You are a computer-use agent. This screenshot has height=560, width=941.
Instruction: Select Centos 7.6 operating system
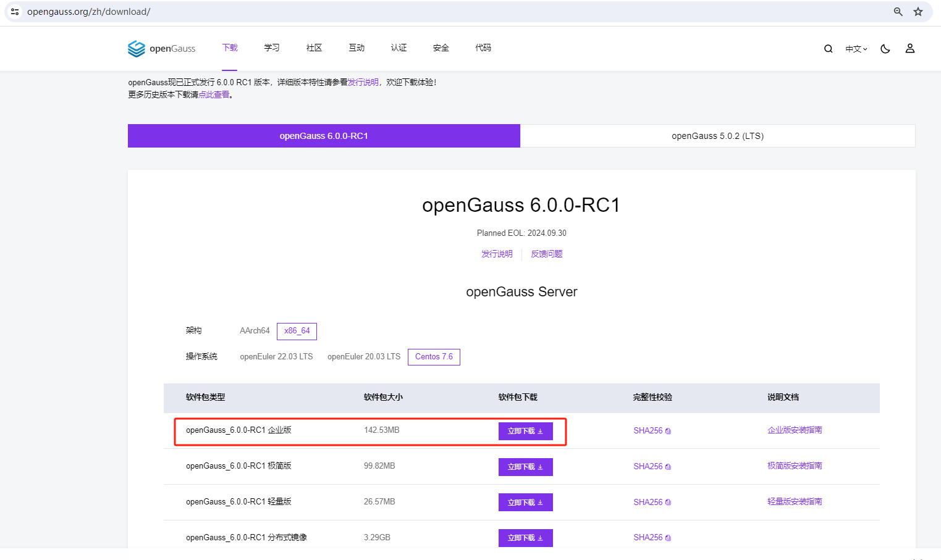(x=434, y=357)
